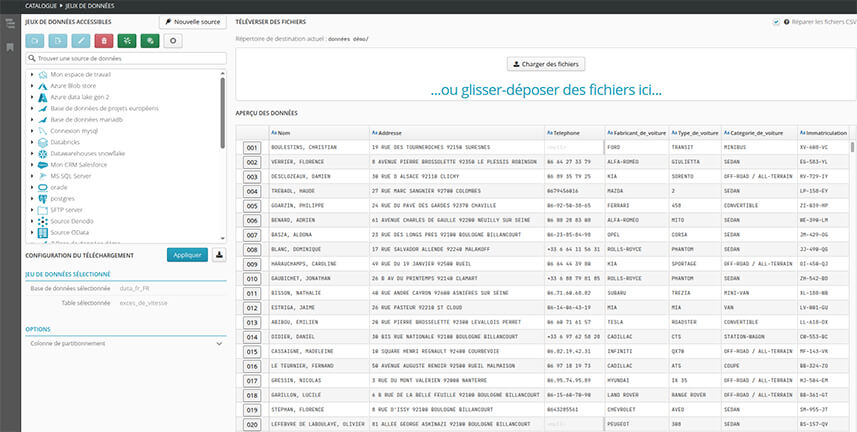Expand the MS SQL Server tree node
The width and height of the screenshot is (857, 432).
click(x=32, y=175)
